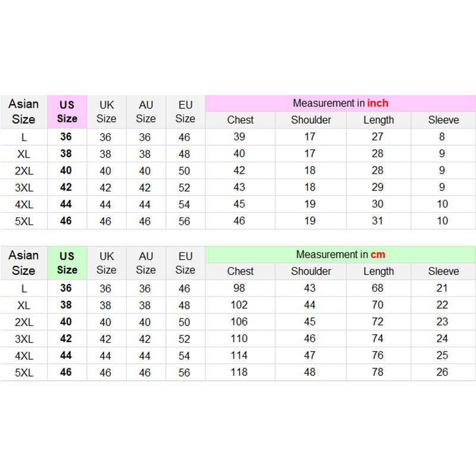This screenshot has height=476, width=476.
Task: Click the Shoulder column header in cm table
Action: [311, 271]
